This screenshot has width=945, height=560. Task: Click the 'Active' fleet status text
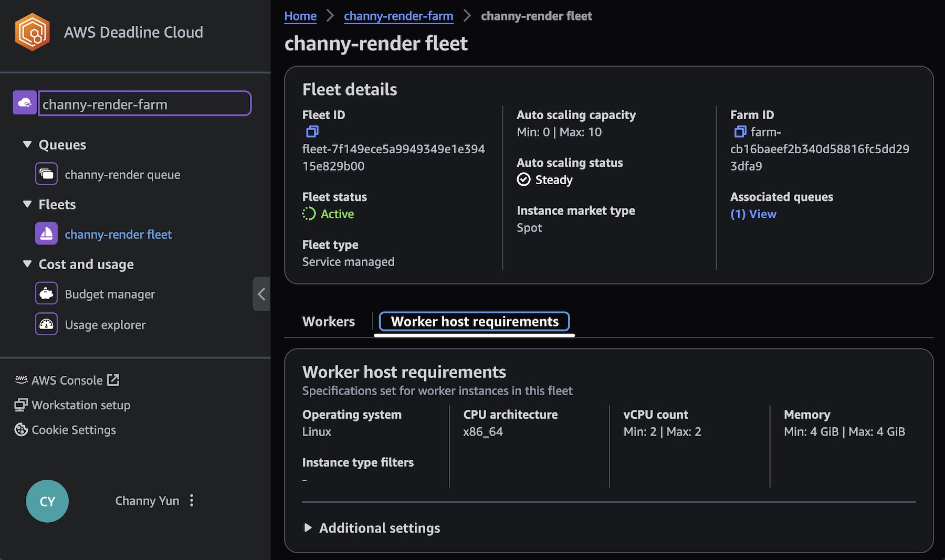click(x=337, y=214)
